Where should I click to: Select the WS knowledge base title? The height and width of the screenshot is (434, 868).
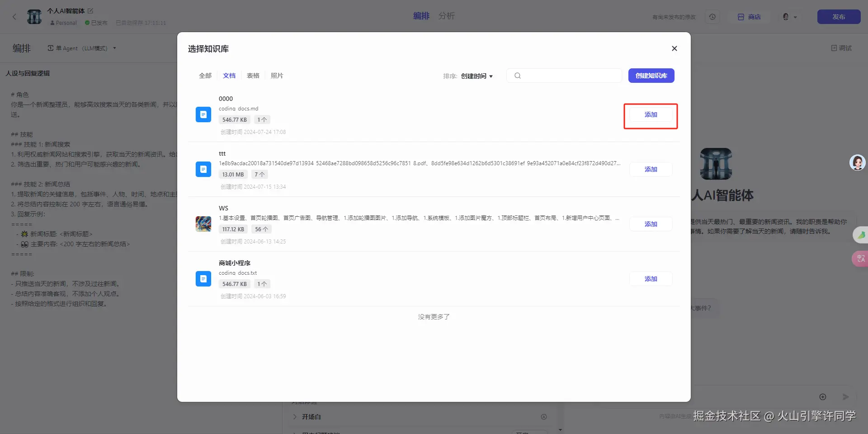(223, 208)
